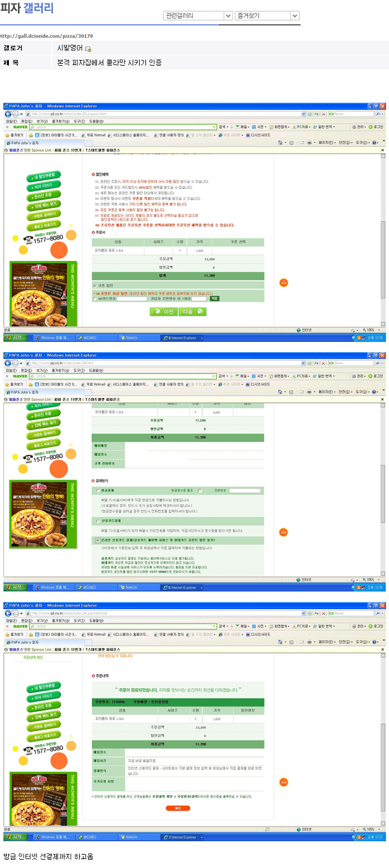
Task: Click 버디버디 taskbar item in middle screenshot
Action: tap(95, 586)
